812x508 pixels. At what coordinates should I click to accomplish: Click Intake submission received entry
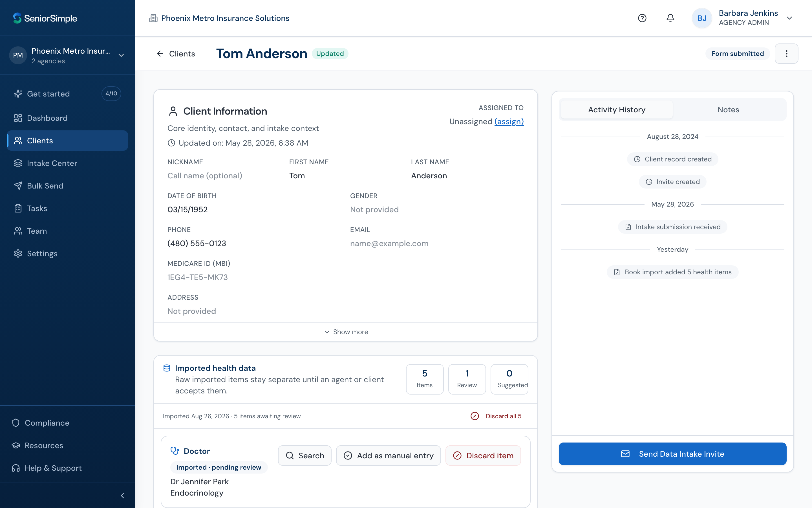(x=672, y=227)
